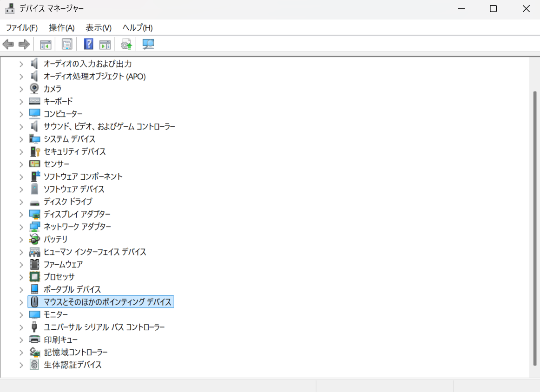
Task: Open the ファイル(F) menu
Action: tap(21, 27)
